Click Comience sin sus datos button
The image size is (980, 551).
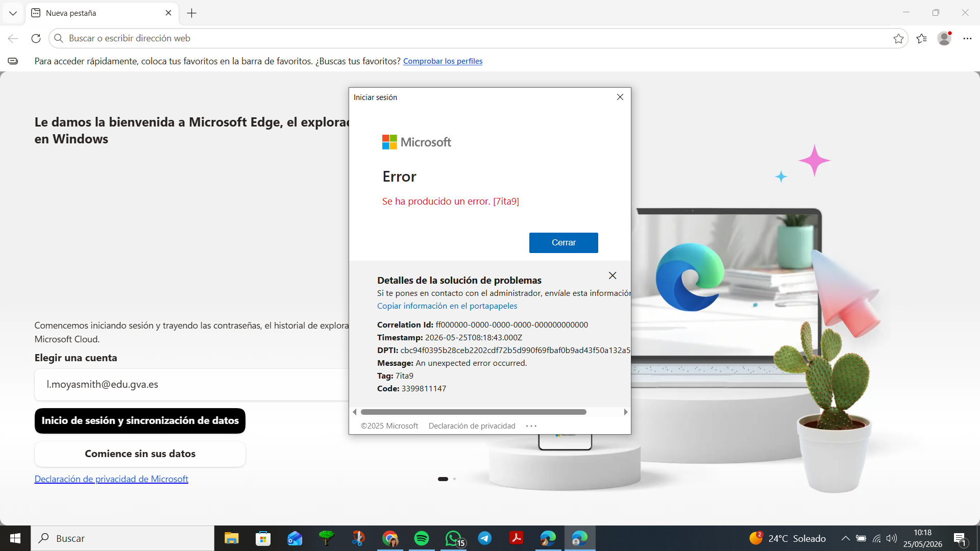click(x=140, y=454)
